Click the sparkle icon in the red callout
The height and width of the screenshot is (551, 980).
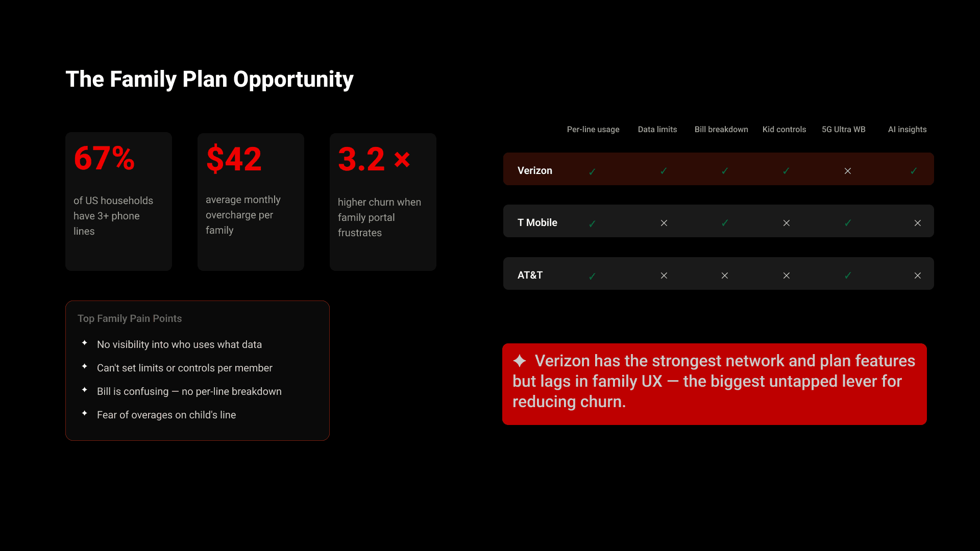(520, 361)
